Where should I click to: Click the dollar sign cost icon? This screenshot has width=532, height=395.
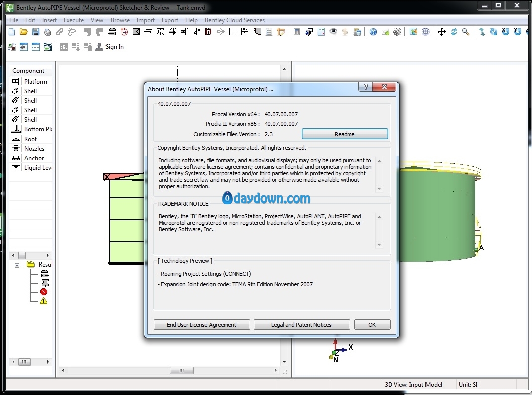(x=345, y=32)
